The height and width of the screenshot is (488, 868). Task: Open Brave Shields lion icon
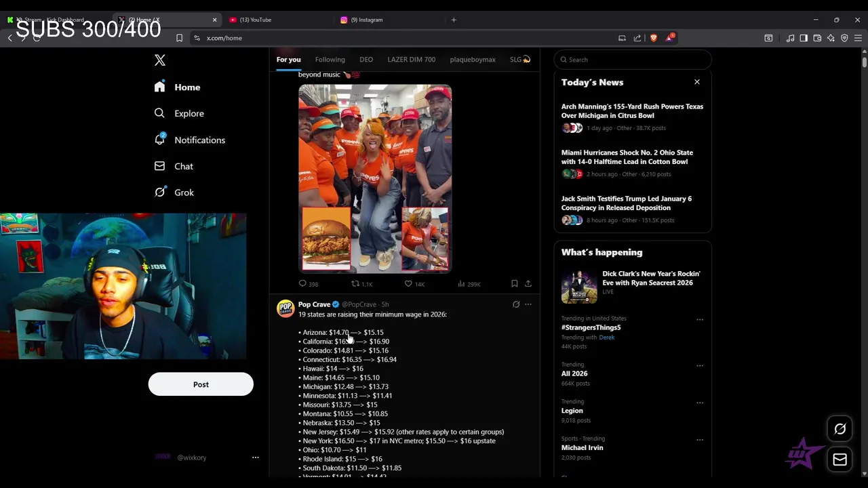pos(654,38)
